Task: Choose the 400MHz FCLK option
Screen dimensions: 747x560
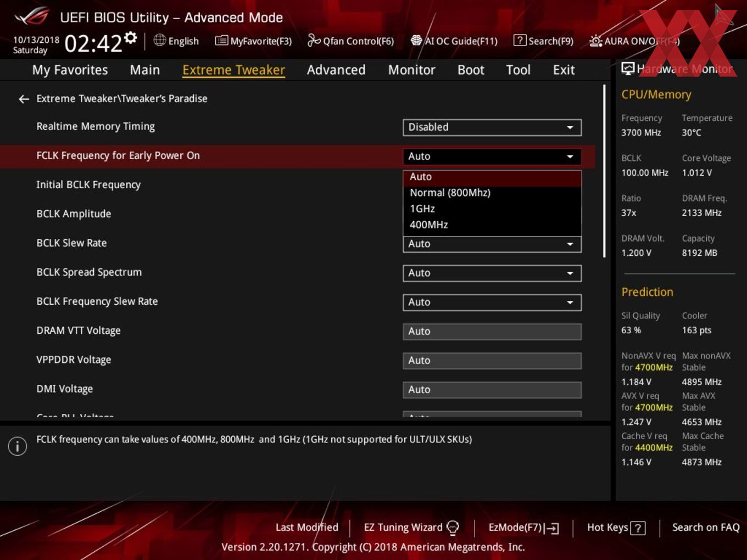Action: (492, 225)
